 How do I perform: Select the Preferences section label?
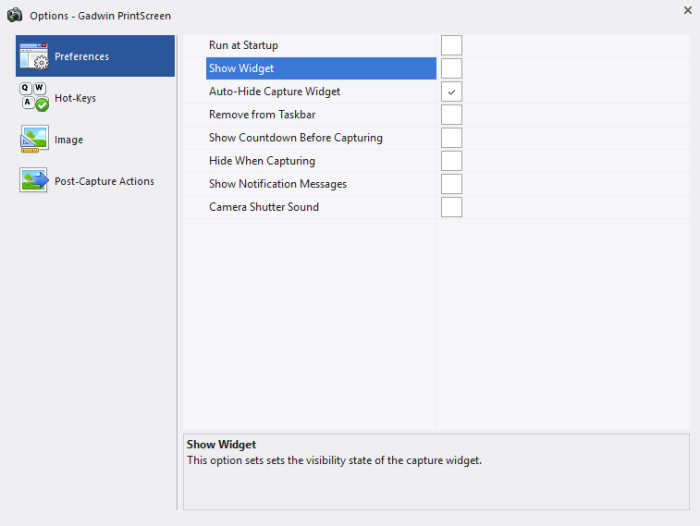82,56
